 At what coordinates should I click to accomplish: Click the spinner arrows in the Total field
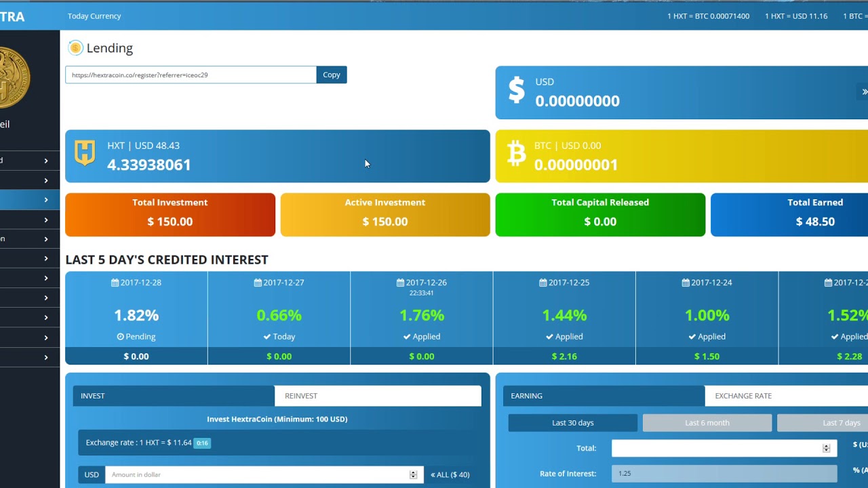click(826, 449)
